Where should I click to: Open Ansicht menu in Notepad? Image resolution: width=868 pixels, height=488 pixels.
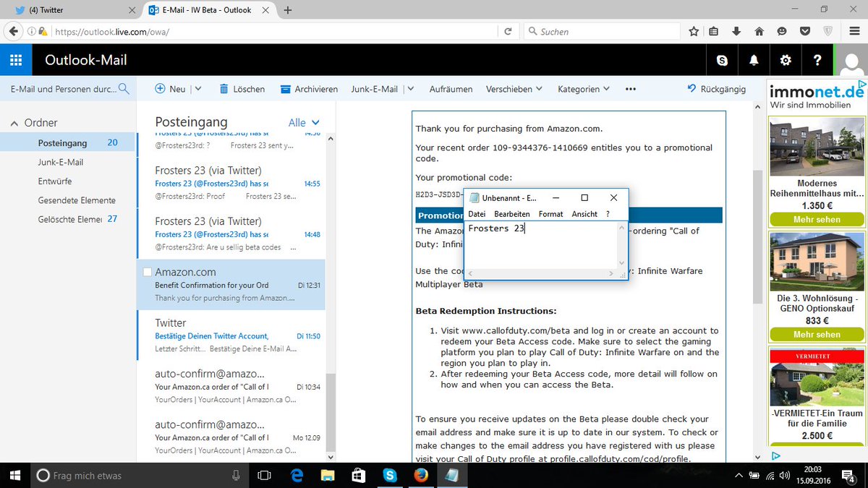(x=584, y=214)
